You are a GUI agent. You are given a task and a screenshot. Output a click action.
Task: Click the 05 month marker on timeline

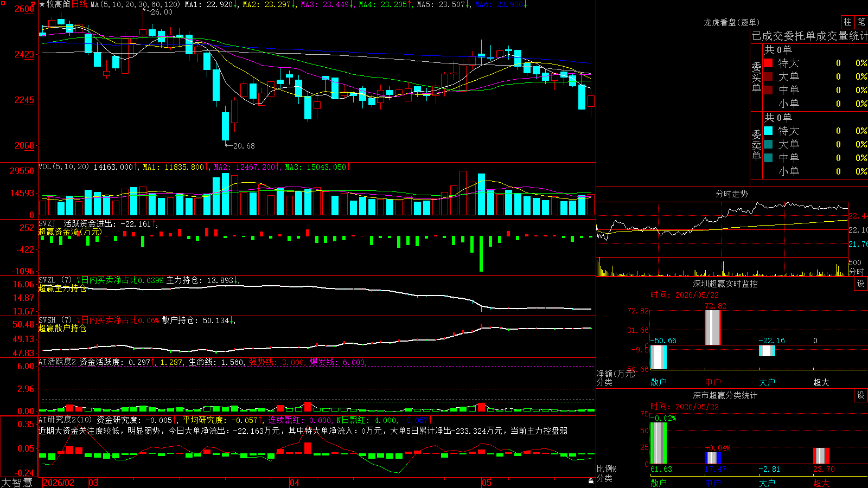coord(487,483)
